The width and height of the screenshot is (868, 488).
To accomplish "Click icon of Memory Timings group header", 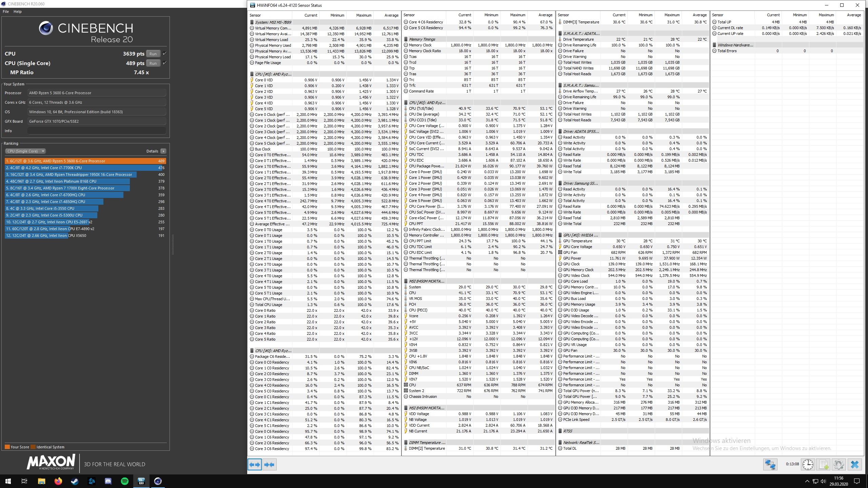I will tap(406, 39).
